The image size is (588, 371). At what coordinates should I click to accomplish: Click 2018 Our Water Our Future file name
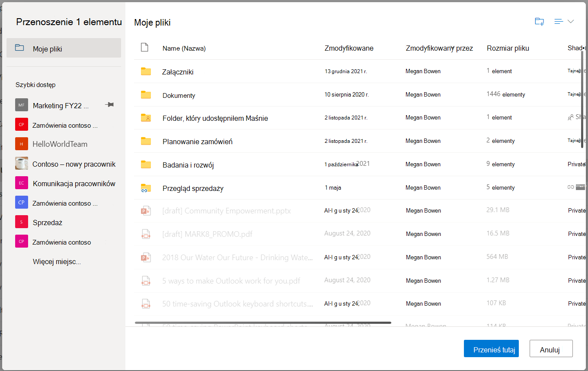pos(237,258)
